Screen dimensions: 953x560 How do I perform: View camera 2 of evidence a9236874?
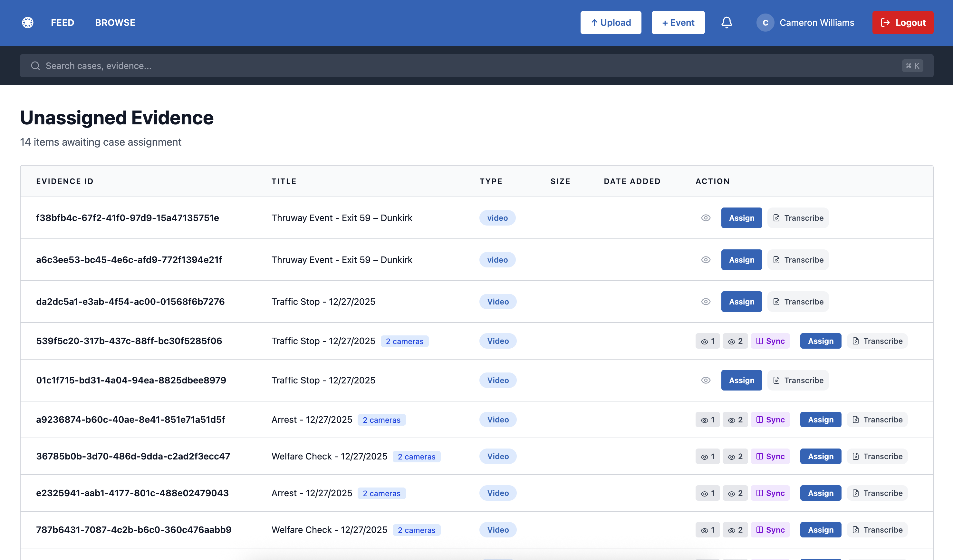tap(735, 420)
